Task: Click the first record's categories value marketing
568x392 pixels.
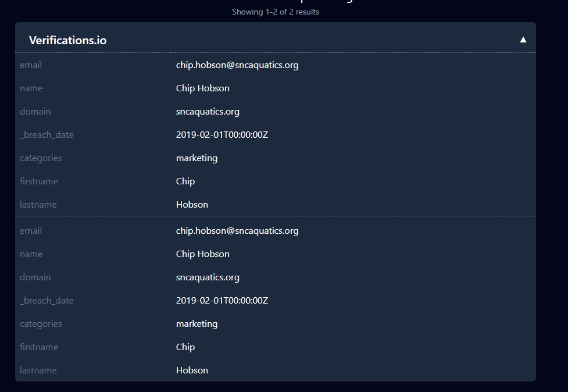Action: (197, 158)
